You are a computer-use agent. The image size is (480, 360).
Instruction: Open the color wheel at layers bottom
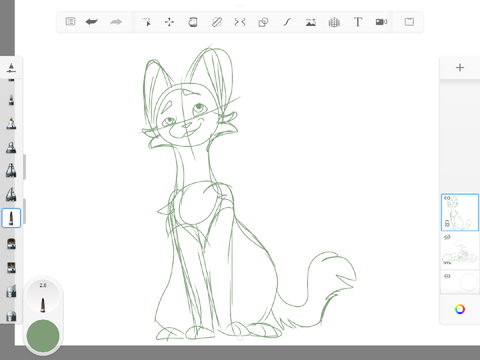click(460, 309)
